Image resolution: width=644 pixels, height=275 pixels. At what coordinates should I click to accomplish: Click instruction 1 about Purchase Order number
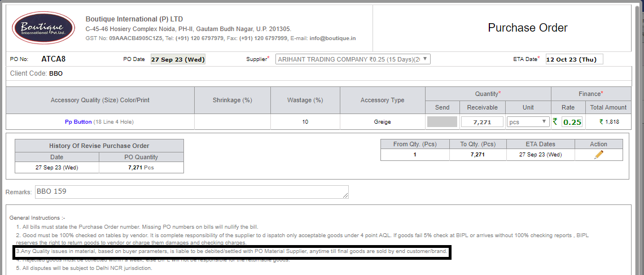pos(137,227)
